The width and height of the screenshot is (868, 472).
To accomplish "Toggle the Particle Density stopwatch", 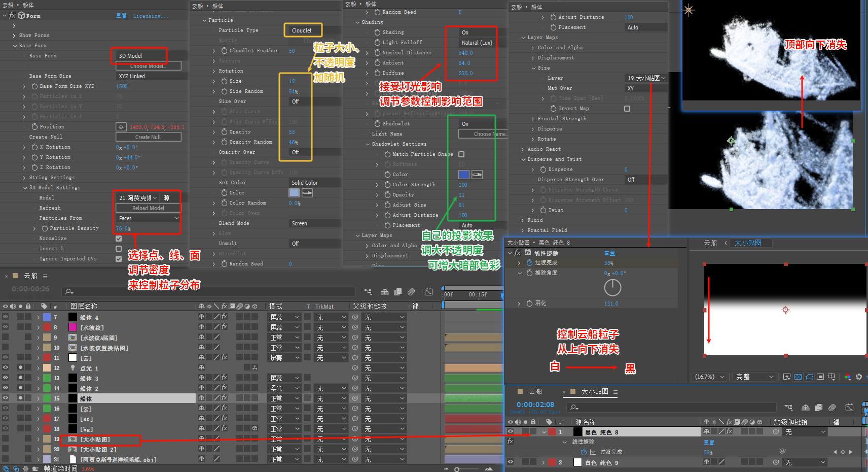I will [45, 228].
